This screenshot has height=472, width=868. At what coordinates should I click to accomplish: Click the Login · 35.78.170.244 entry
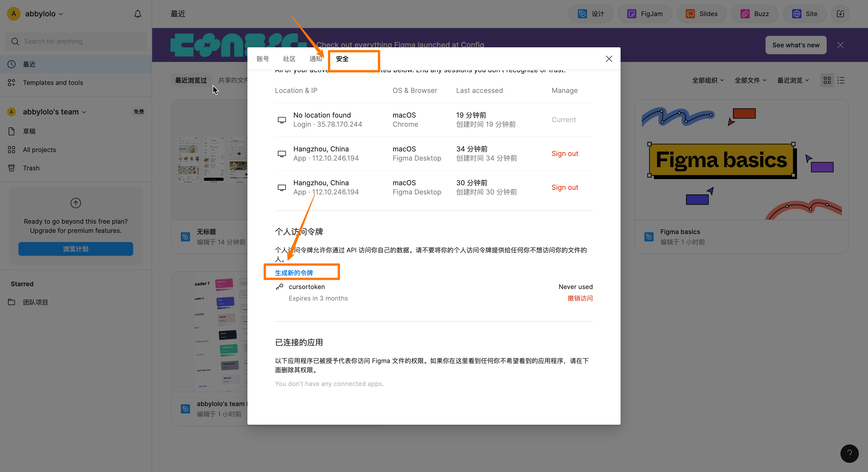(328, 124)
